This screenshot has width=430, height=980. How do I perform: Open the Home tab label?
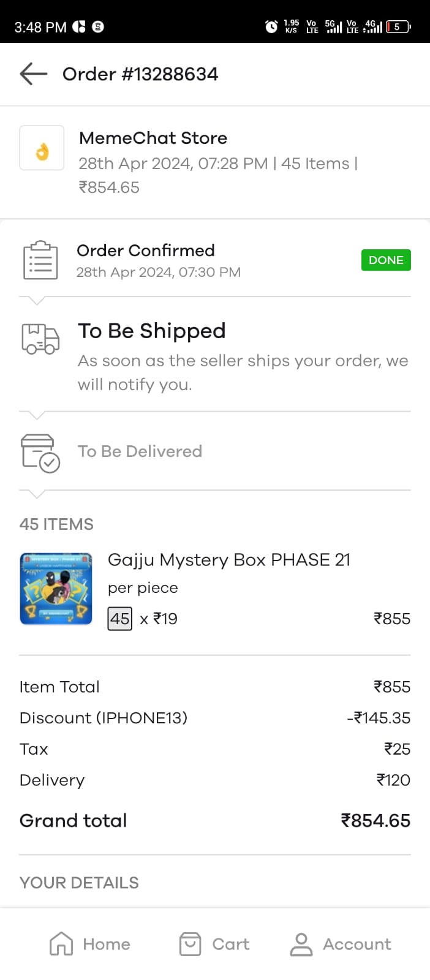tap(107, 944)
